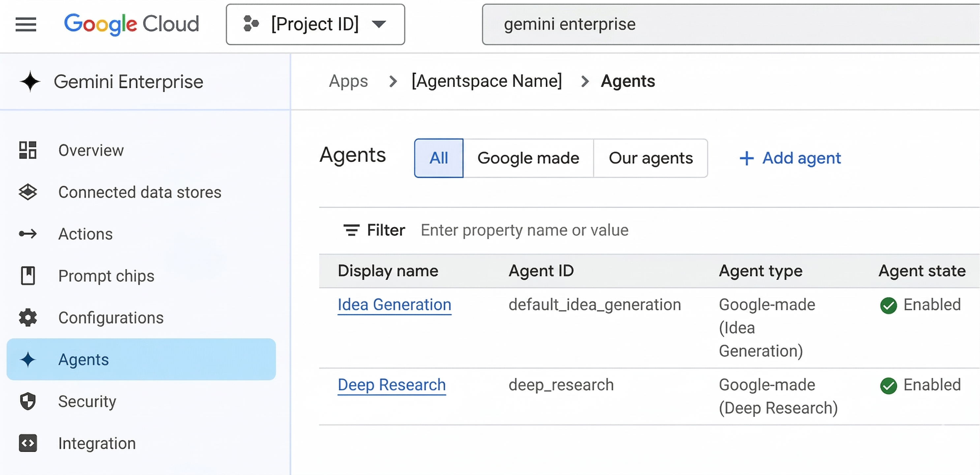
Task: Focus the search box containing gemini enterprise
Action: [730, 24]
